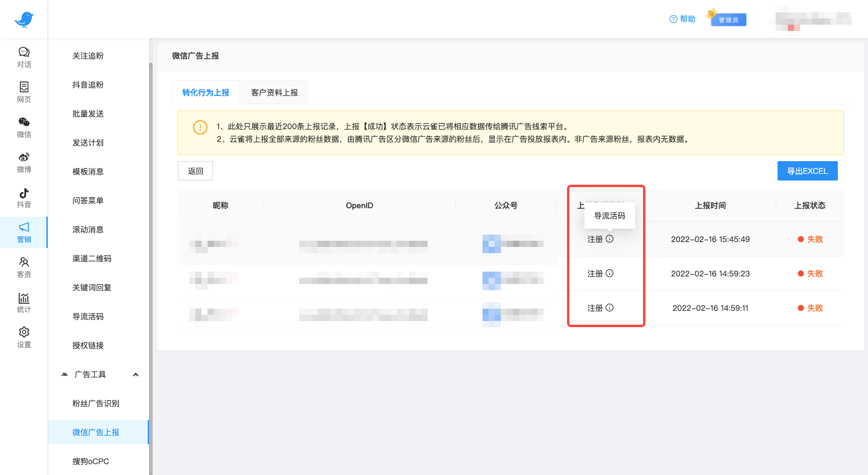View statistics via the 统计 sidebar icon

(24, 302)
